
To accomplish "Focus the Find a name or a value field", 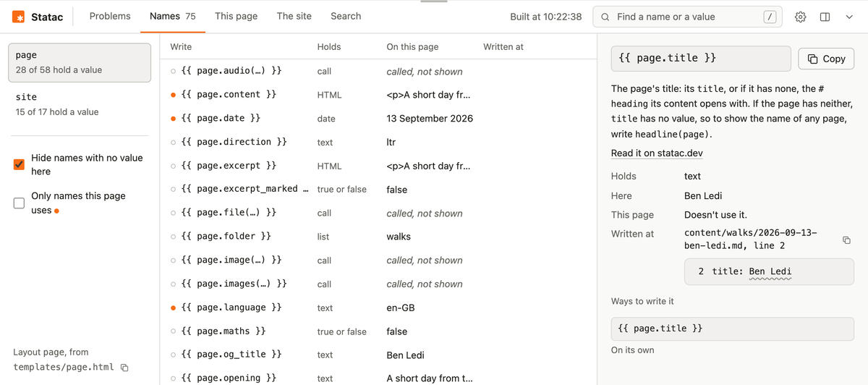I will (x=689, y=17).
